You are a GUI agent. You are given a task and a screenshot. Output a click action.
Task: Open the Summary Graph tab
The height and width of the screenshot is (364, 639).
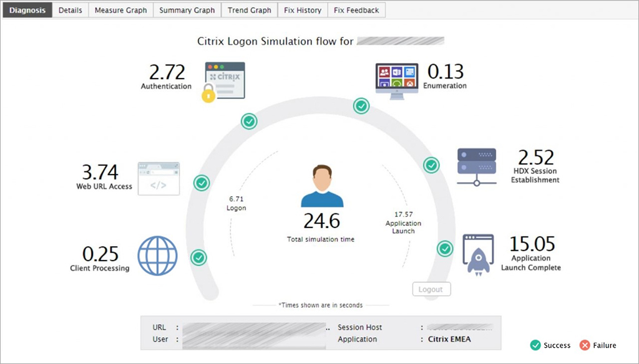[187, 10]
